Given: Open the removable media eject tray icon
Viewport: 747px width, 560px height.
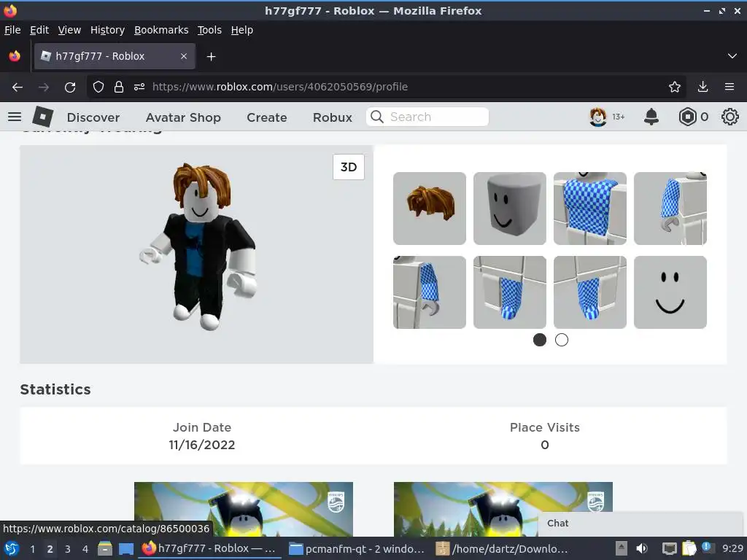Looking at the screenshot, I should [x=622, y=548].
